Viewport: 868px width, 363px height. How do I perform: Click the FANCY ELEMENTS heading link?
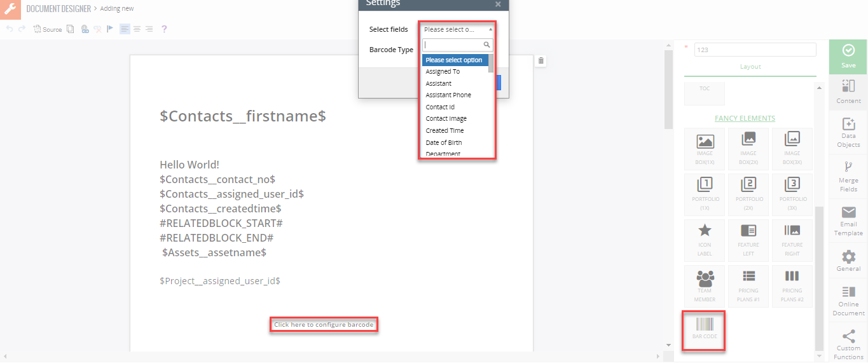(745, 118)
